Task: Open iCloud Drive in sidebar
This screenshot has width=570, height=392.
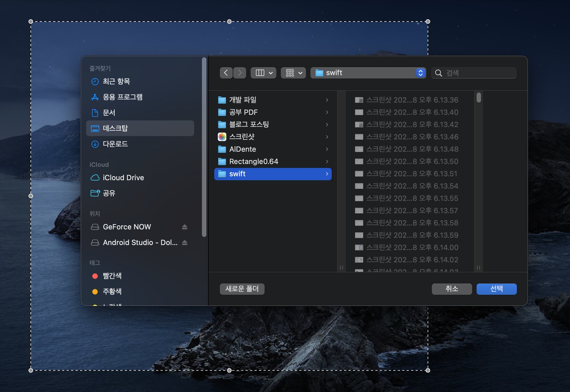Action: 123,178
